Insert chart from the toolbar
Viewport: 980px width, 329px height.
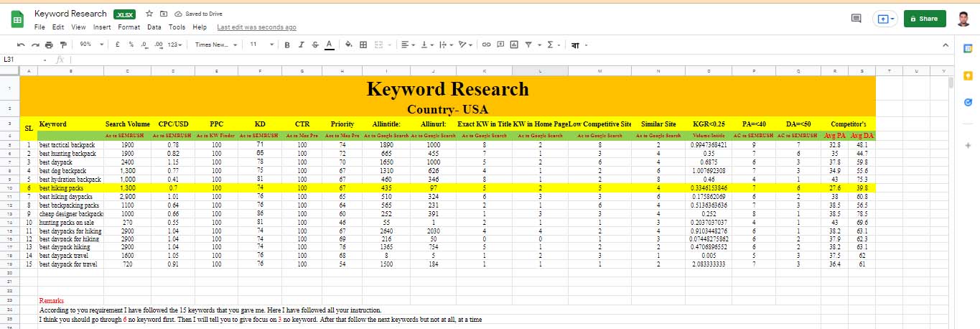pos(514,45)
